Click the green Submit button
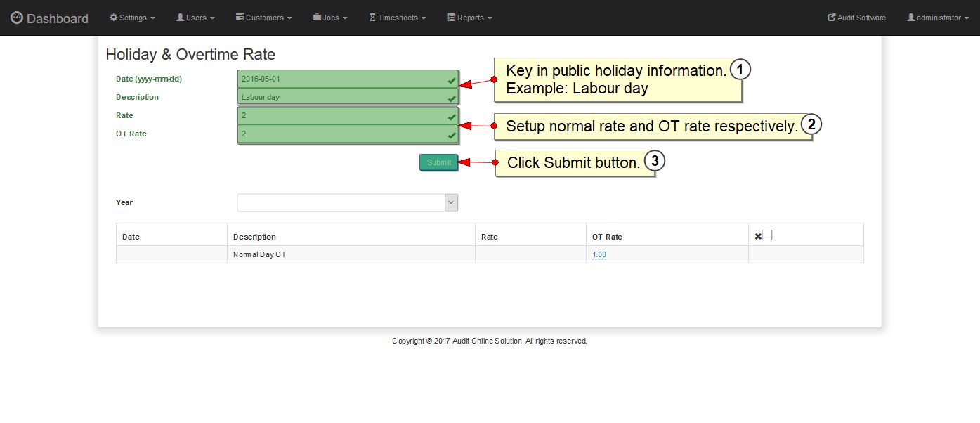The image size is (980, 423). click(439, 162)
